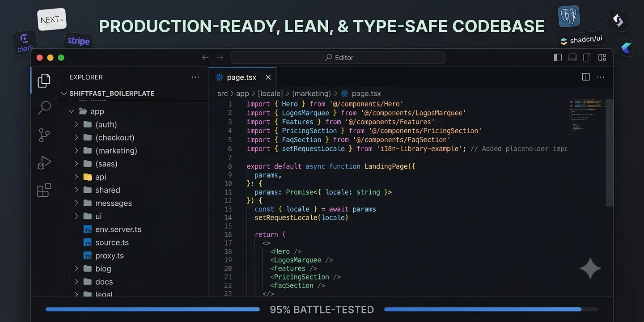Click the 'page.tsx' breadcrumb
Screen dimensions: 644x322
tap(366, 93)
